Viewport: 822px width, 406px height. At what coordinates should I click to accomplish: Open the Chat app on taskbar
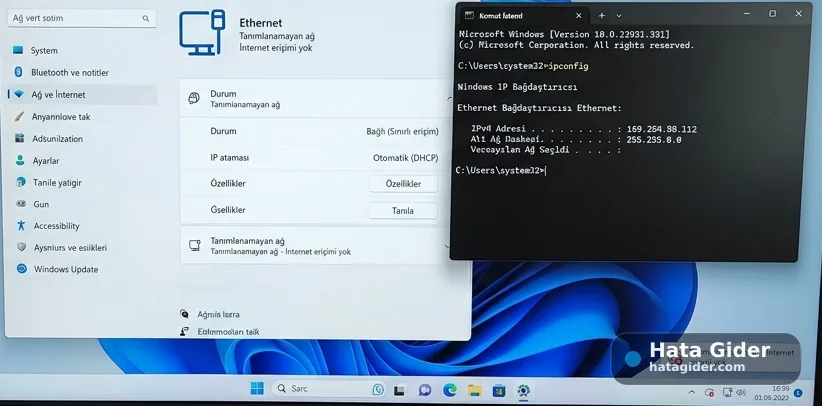[x=425, y=390]
